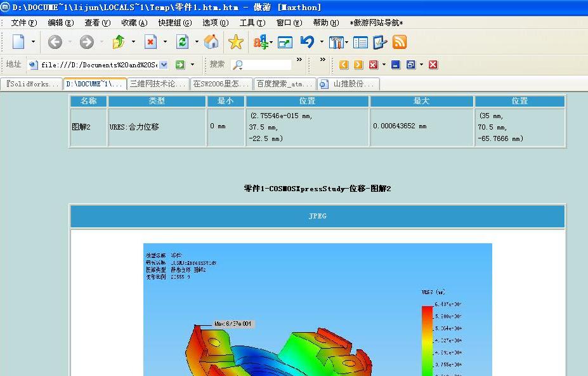The width and height of the screenshot is (588, 376).
Task: Open the 收藏 menu
Action: 134,23
